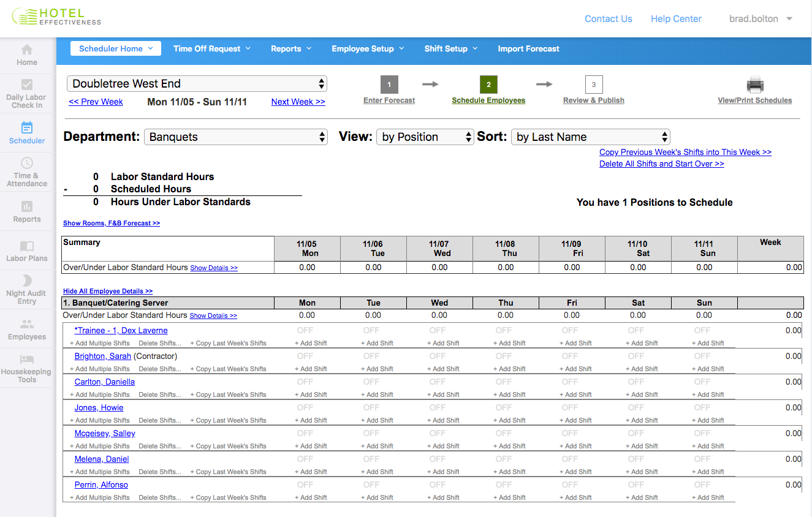812x517 pixels.
Task: Copy Previous Week's Shifts into This Week
Action: [685, 152]
